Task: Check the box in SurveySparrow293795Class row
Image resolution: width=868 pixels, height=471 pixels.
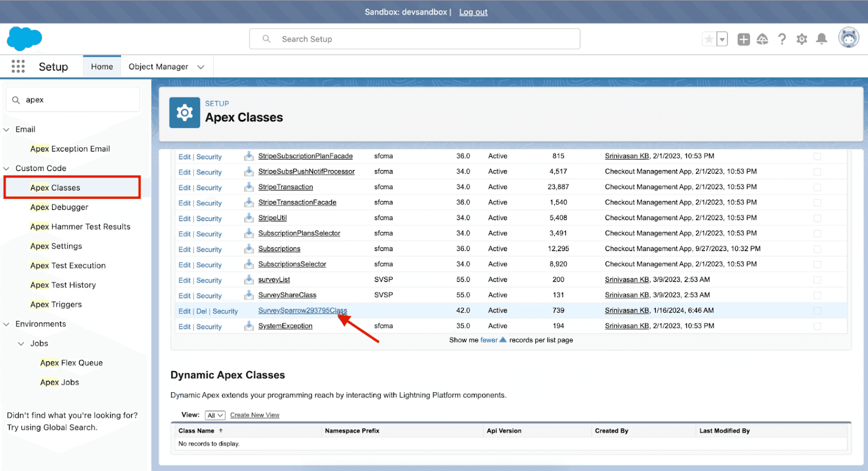Action: tap(817, 311)
